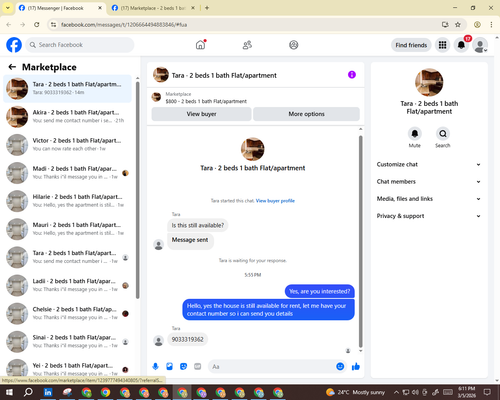Image resolution: width=500 pixels, height=400 pixels.
Task: Open the notification center in the system tray
Action: [x=487, y=392]
